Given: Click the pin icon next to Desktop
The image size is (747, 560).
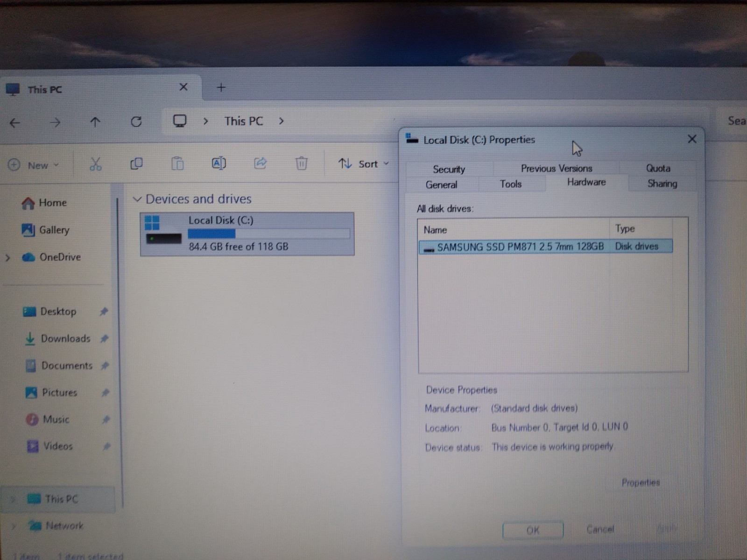Looking at the screenshot, I should coord(104,311).
